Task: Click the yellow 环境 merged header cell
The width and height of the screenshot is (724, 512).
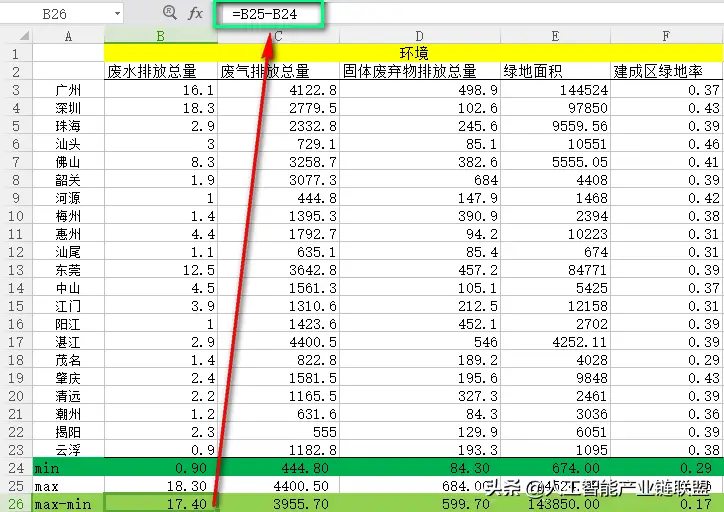Action: pos(413,53)
